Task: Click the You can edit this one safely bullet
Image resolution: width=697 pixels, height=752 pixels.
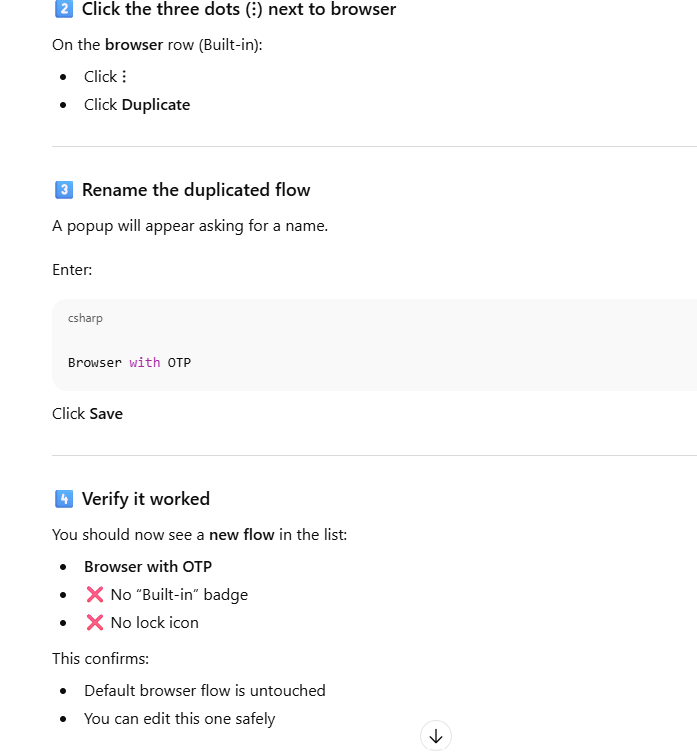Action: (179, 718)
